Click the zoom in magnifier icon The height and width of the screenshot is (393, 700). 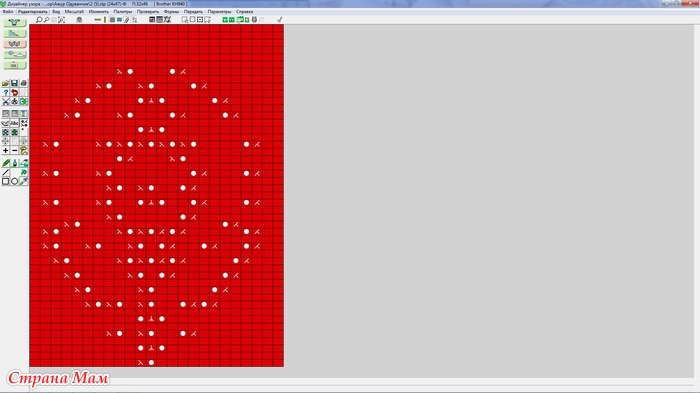coord(39,20)
